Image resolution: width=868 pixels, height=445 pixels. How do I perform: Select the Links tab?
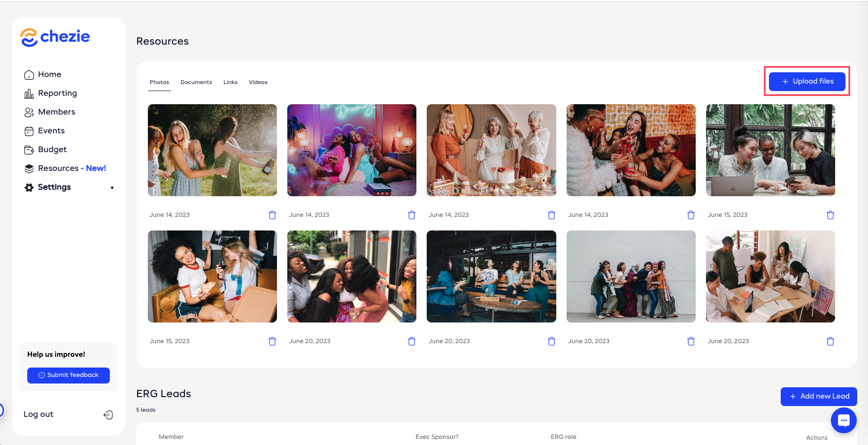(230, 82)
